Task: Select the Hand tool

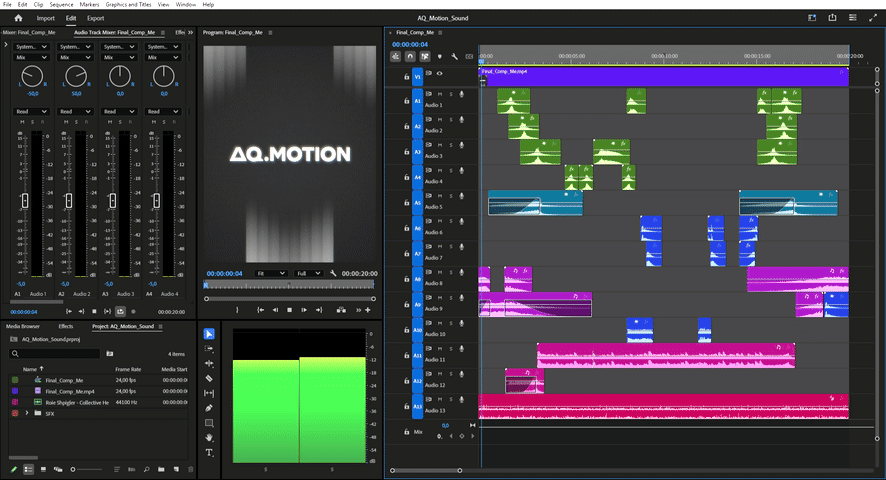Action: point(209,438)
